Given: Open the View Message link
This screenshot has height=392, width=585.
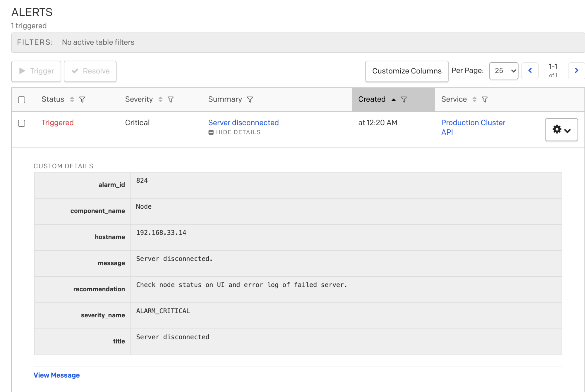Looking at the screenshot, I should pos(56,375).
